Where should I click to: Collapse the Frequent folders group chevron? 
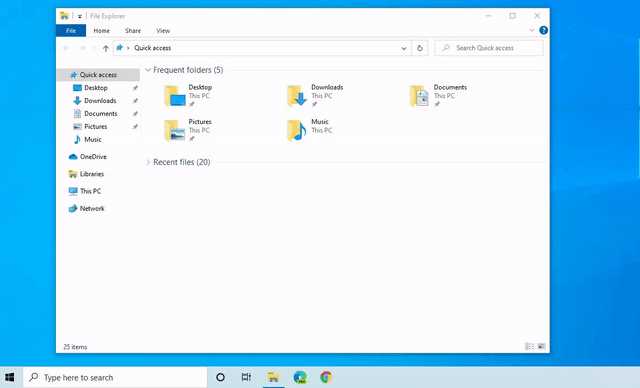point(148,70)
